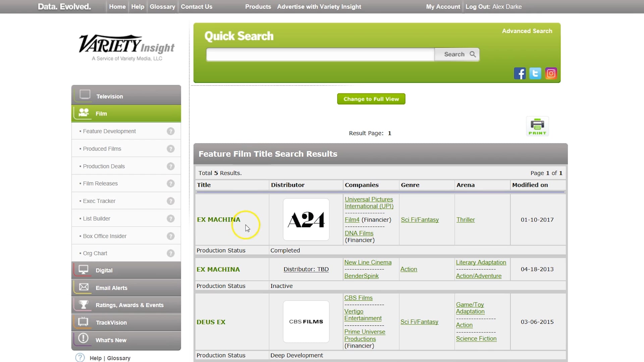Open Feature Development in sidebar
Screen dimensions: 644x362
tap(109, 131)
